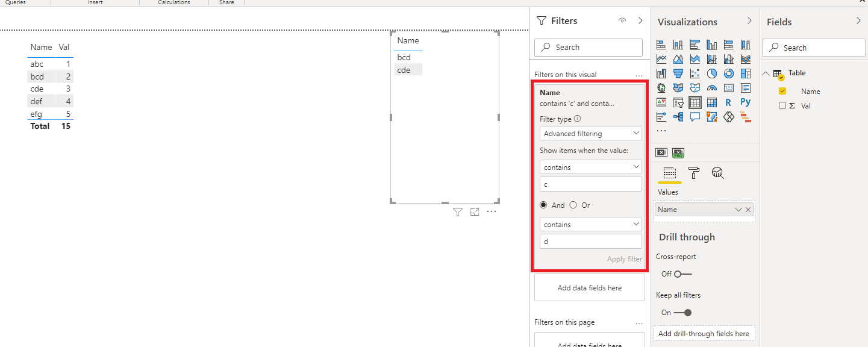Click the filter value field containing 'd'
The height and width of the screenshot is (347, 868).
click(591, 242)
